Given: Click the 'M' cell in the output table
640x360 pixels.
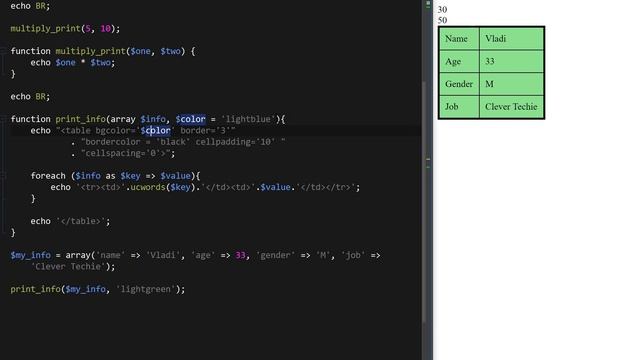Looking at the screenshot, I should tap(511, 84).
